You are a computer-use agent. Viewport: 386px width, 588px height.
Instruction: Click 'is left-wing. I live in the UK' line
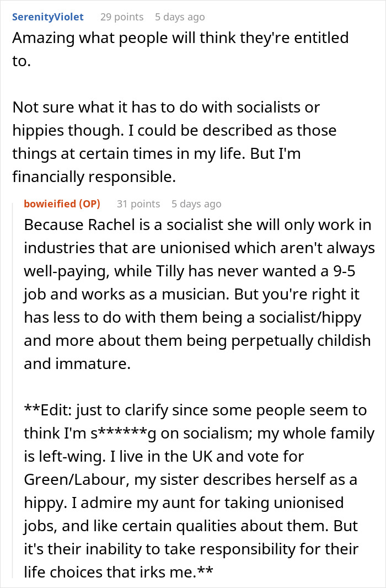(164, 456)
